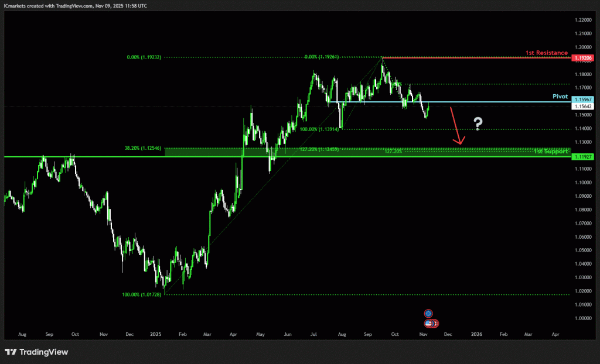The image size is (600, 364).
Task: Open the EU flag economic event marker
Action: click(x=428, y=314)
